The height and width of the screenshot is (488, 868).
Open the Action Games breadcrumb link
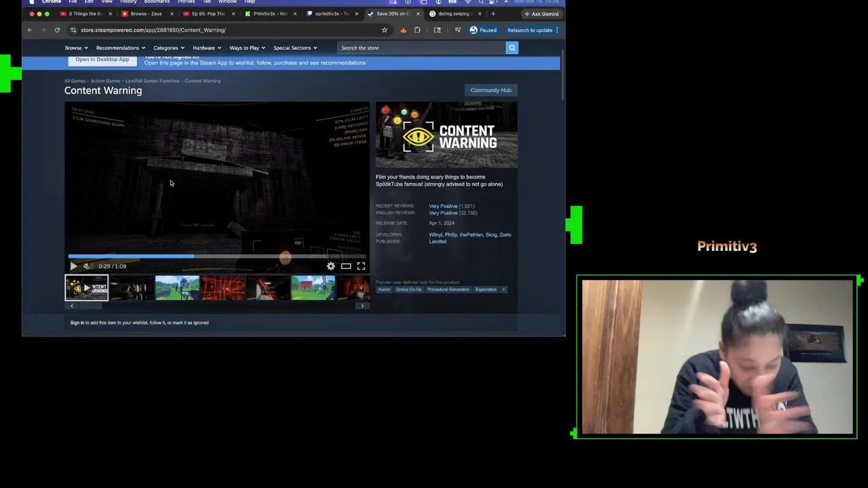105,81
